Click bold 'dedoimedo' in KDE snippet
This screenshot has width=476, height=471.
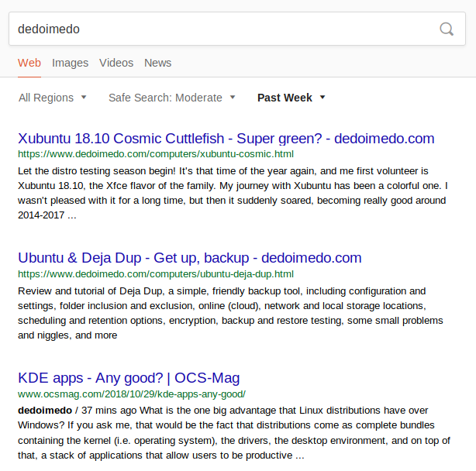coord(45,411)
